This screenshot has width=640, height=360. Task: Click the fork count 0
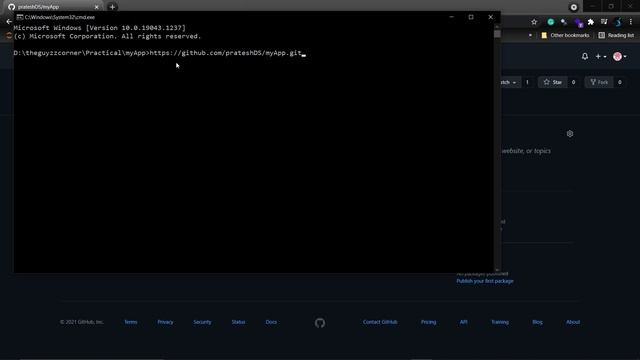620,82
